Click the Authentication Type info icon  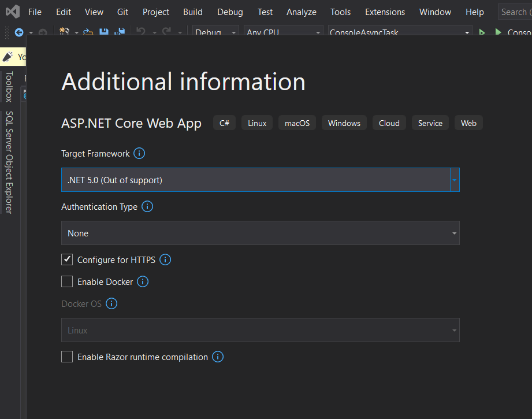click(x=147, y=206)
